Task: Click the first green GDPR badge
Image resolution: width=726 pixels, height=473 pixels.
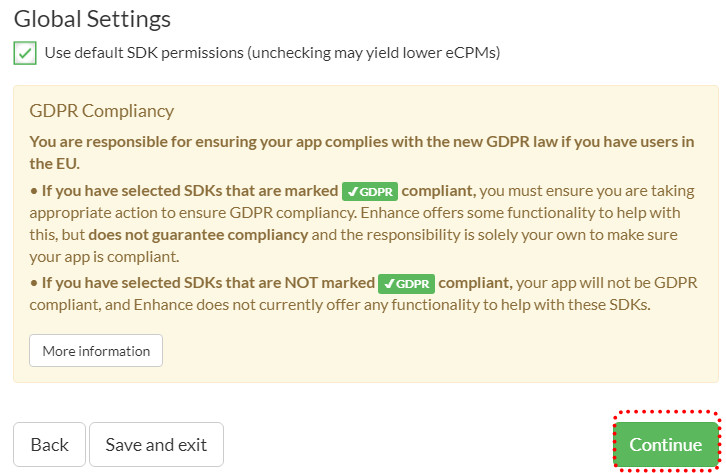Action: [369, 191]
